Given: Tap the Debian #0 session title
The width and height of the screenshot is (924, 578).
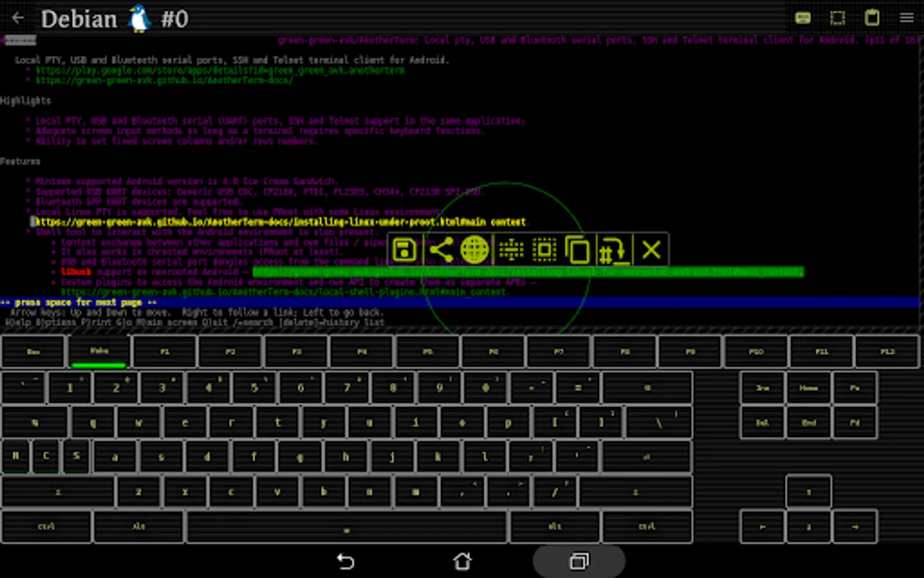Looking at the screenshot, I should tap(115, 19).
